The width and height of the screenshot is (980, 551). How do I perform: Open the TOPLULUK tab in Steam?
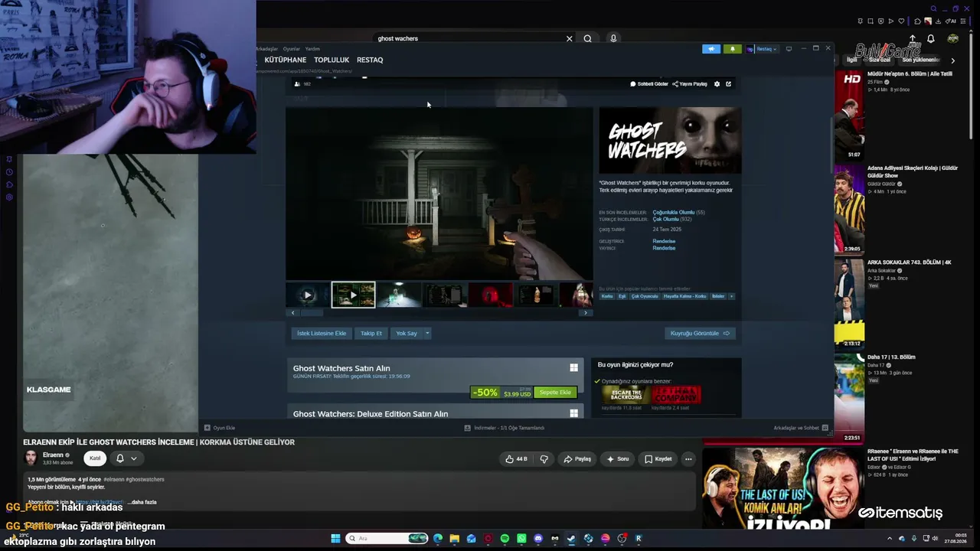click(x=332, y=60)
